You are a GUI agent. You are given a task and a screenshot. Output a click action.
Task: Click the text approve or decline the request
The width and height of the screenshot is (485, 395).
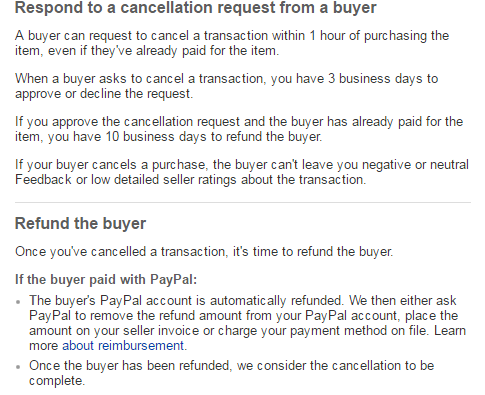pyautogui.click(x=103, y=94)
